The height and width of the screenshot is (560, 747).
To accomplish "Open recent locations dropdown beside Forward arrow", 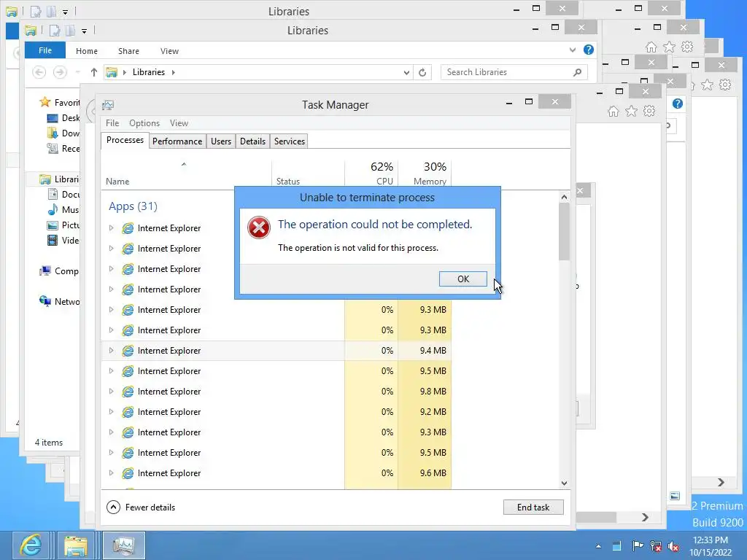I will [77, 72].
